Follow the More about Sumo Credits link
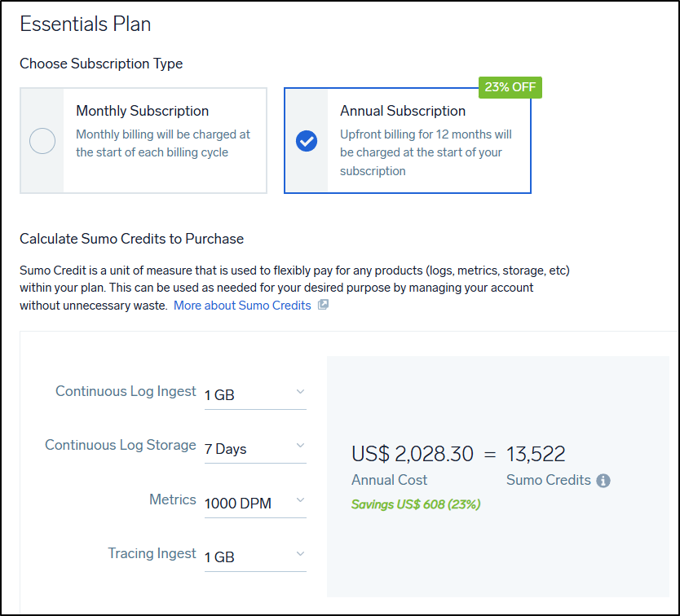 242,306
